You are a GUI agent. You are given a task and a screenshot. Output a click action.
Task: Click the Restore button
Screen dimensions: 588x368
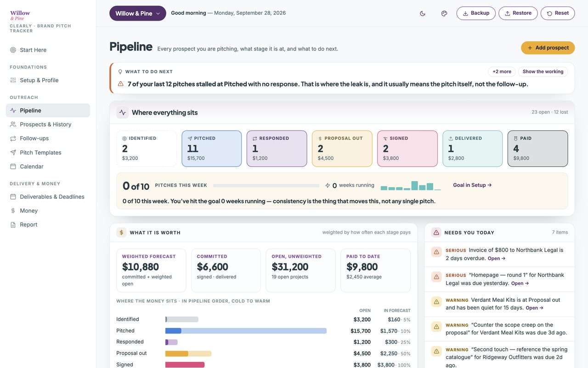pyautogui.click(x=518, y=13)
